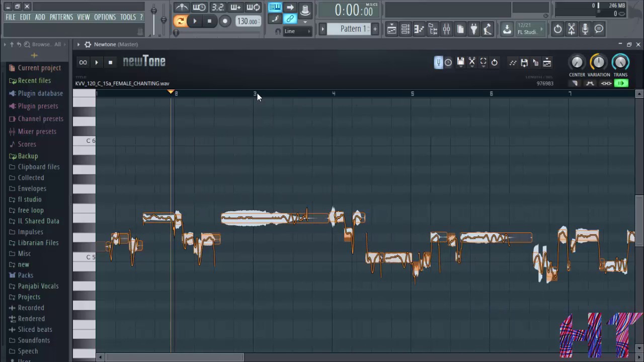Click Newtone save-as floppy with plus icon

click(x=524, y=62)
